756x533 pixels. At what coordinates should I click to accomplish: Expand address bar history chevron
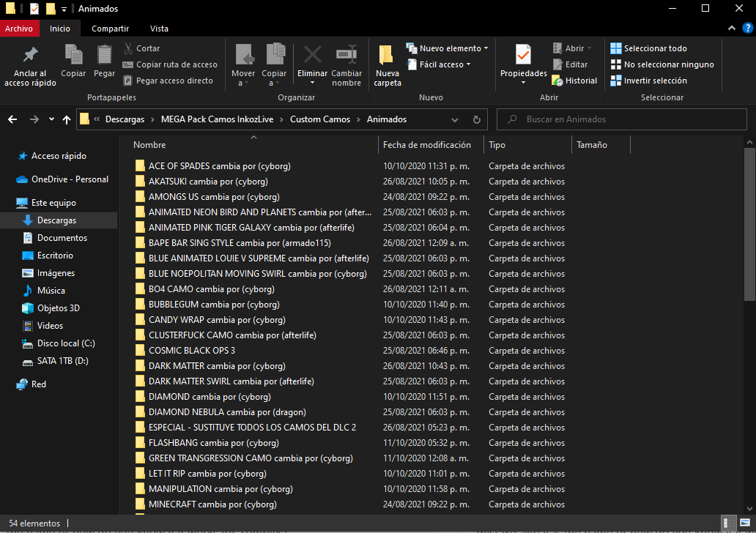[455, 119]
